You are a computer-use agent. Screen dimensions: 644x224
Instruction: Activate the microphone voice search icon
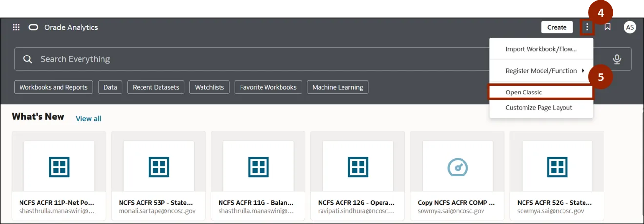[617, 59]
